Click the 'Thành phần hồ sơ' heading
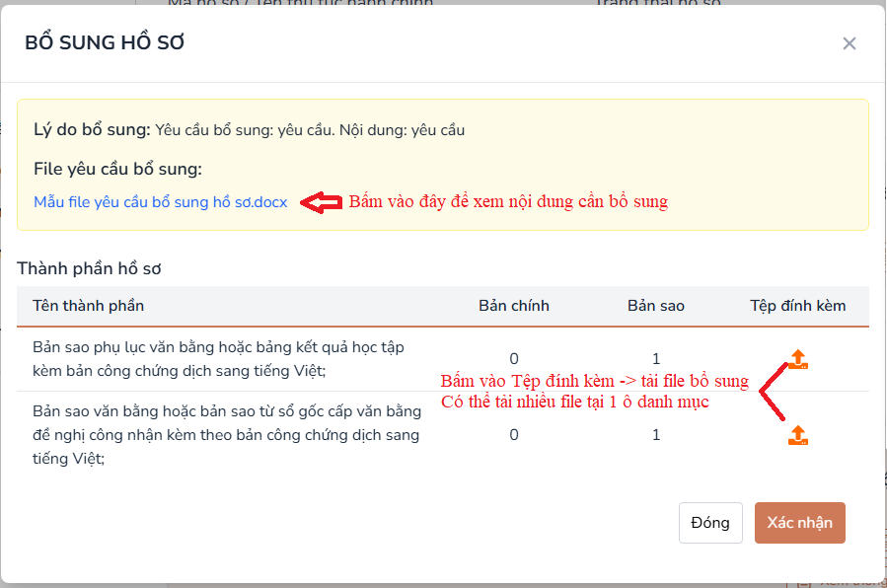Screen dimensions: 887x588 click(x=89, y=268)
